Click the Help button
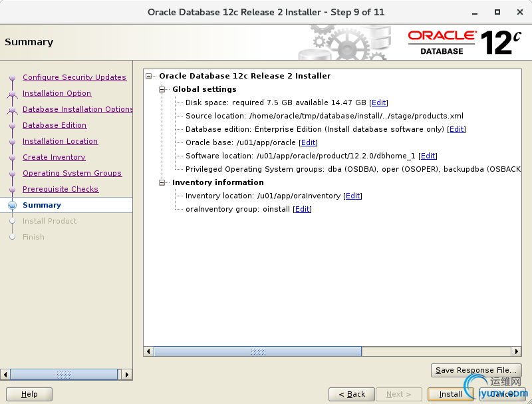532x404 pixels. click(29, 394)
